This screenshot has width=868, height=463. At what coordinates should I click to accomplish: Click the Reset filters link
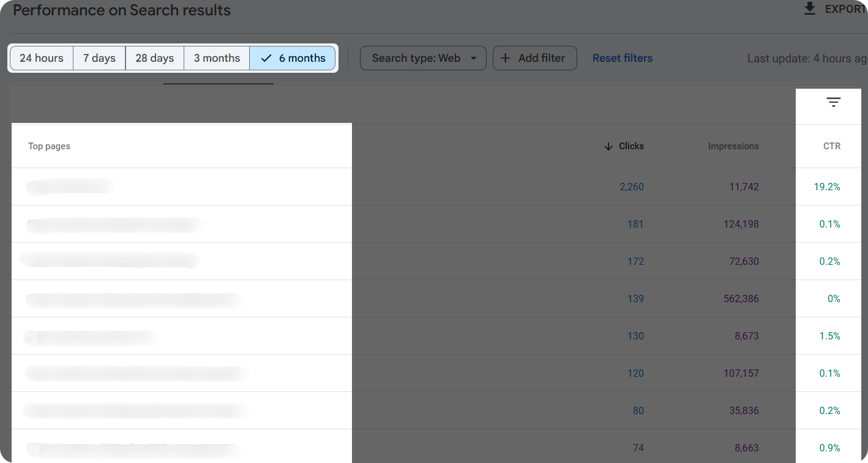(622, 58)
